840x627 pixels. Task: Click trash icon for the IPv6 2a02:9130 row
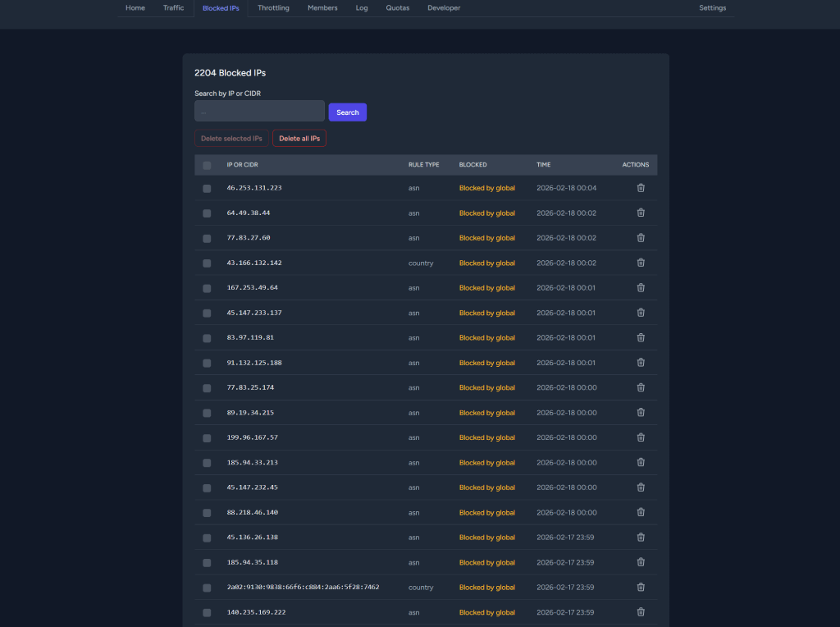[x=641, y=587]
